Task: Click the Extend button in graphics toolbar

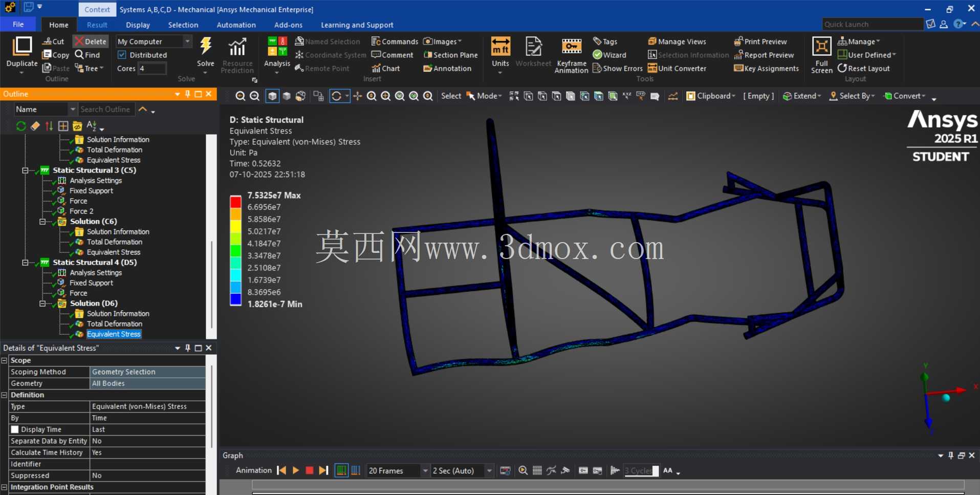Action: (802, 96)
